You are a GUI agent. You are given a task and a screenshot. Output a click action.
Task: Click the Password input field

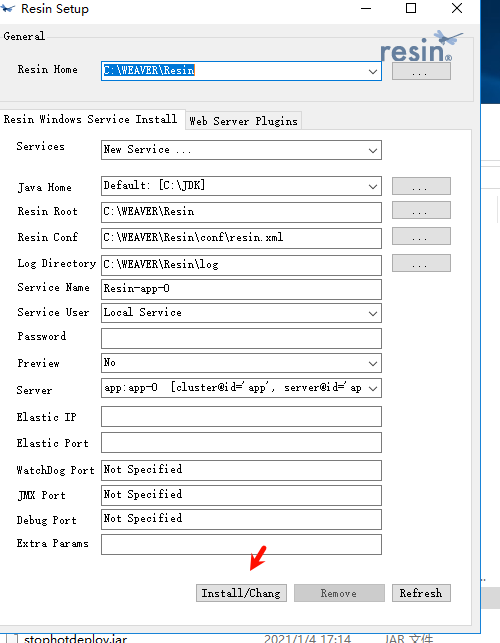coord(241,338)
